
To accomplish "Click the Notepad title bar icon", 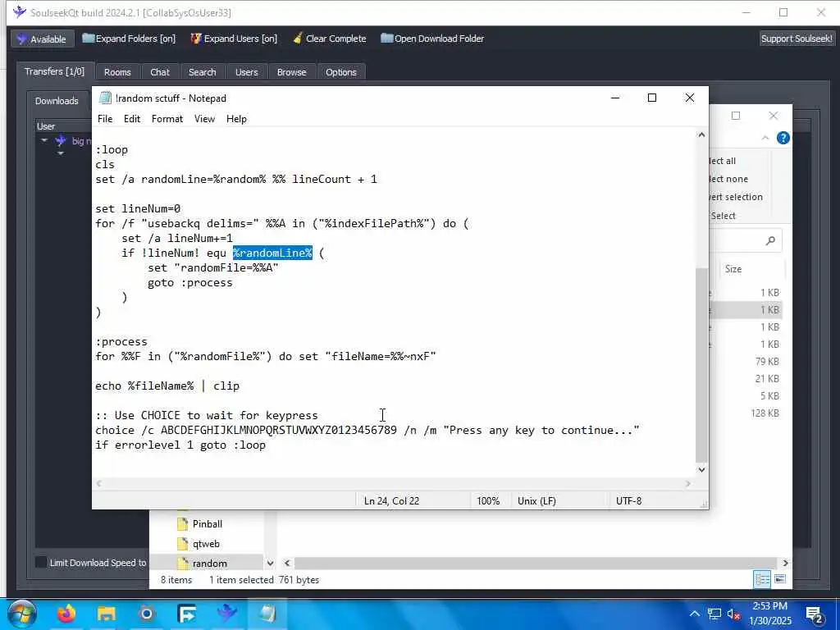I will coord(105,98).
